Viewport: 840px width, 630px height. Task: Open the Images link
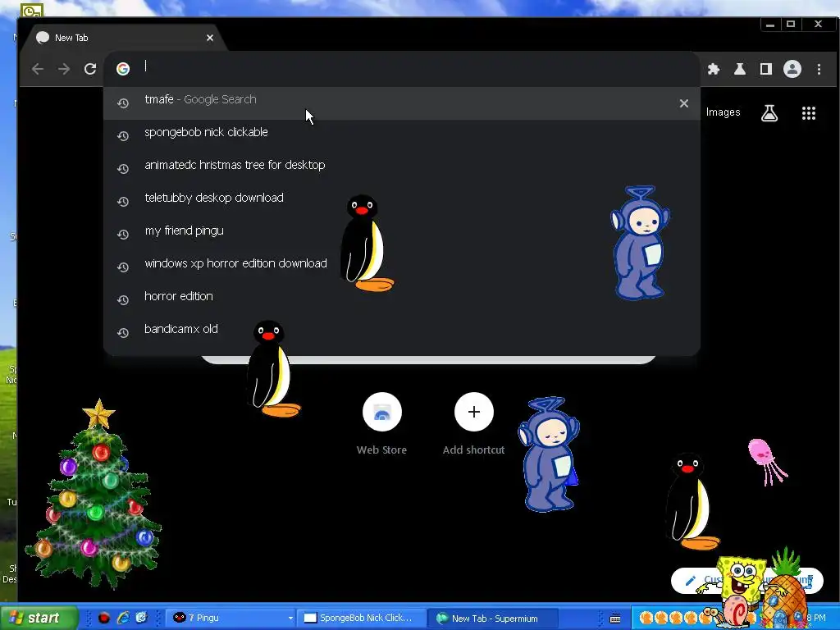pyautogui.click(x=723, y=112)
